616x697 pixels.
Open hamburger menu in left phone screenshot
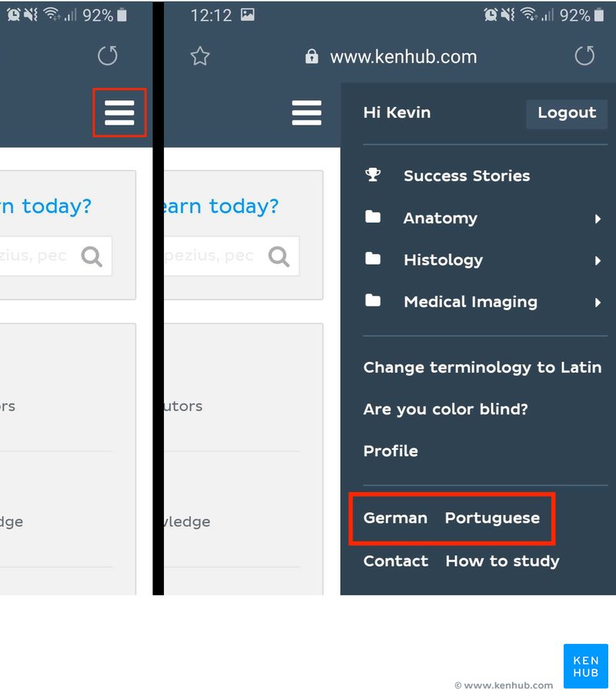click(119, 112)
